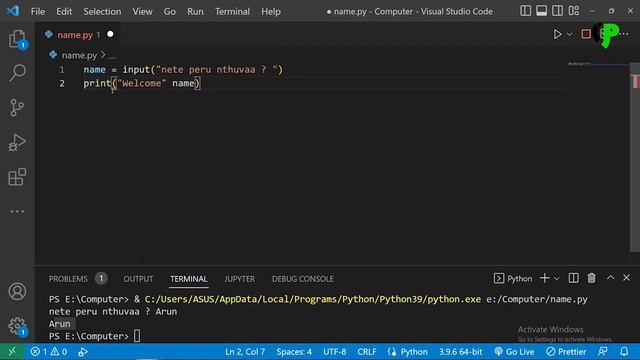The width and height of the screenshot is (640, 360).
Task: Run Python file with play button
Action: click(557, 34)
